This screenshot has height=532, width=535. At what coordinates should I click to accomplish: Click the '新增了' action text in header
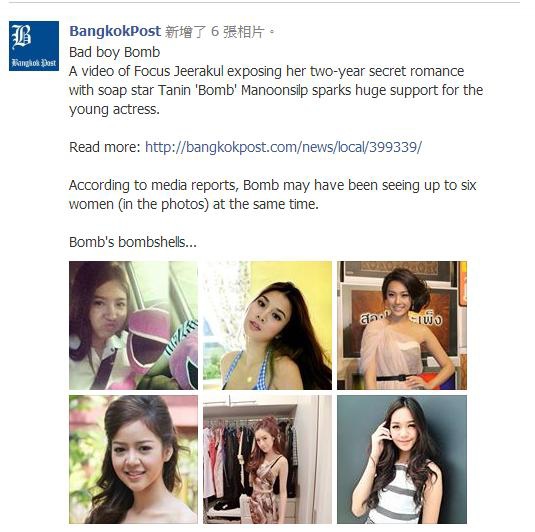coord(186,32)
